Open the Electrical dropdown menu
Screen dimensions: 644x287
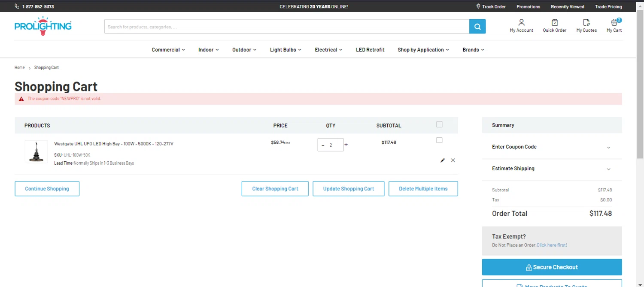328,50
